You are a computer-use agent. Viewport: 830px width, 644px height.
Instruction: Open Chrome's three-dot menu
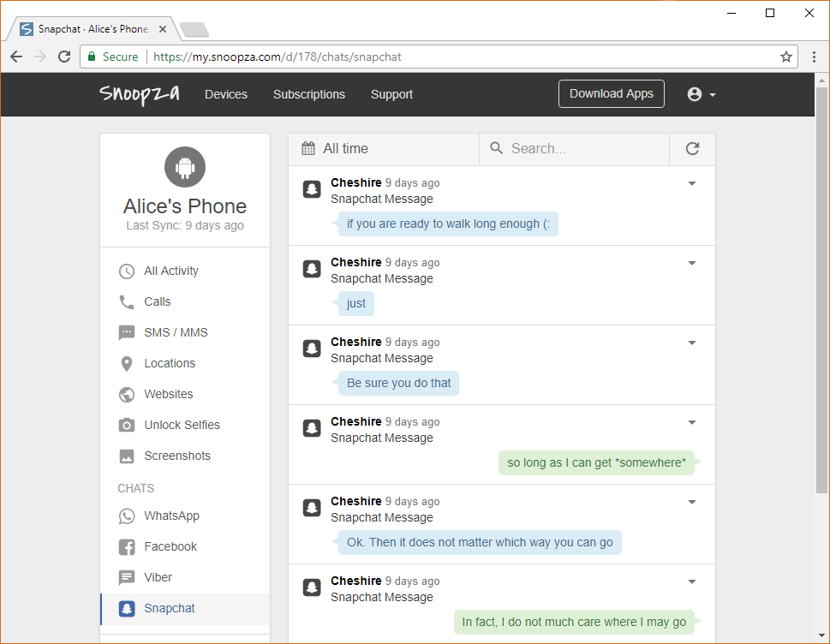[x=814, y=57]
